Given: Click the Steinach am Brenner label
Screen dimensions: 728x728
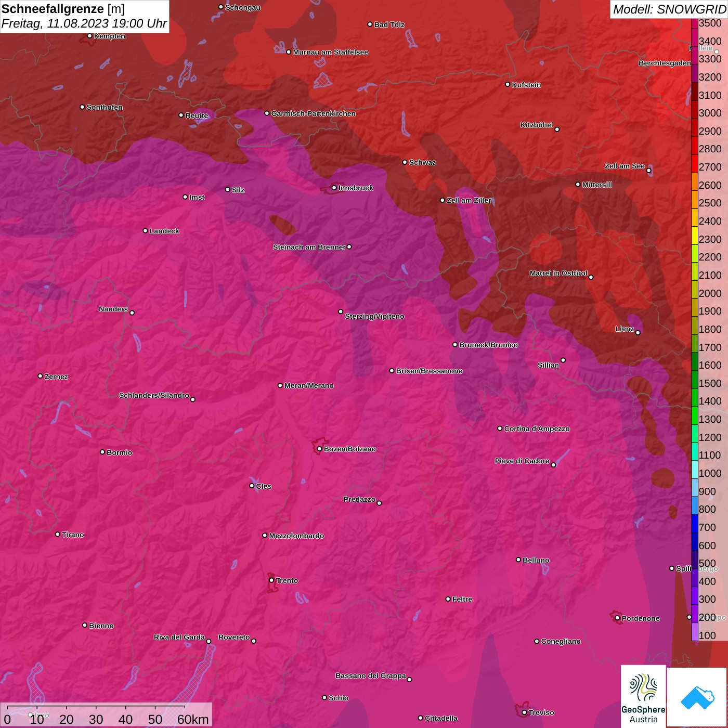Looking at the screenshot, I should tap(309, 247).
